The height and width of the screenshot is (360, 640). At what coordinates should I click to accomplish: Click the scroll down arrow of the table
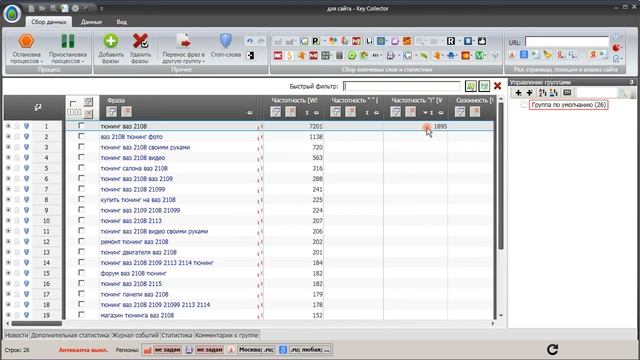[500, 316]
